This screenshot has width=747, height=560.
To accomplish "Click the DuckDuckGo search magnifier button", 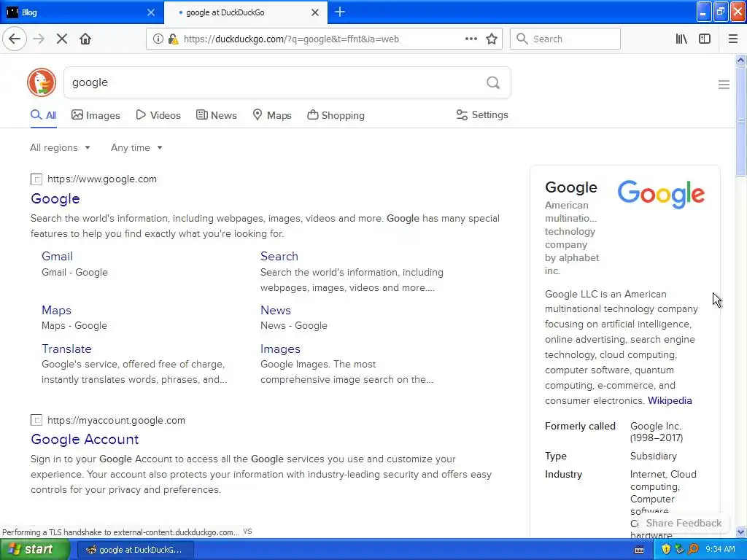I will [x=493, y=82].
